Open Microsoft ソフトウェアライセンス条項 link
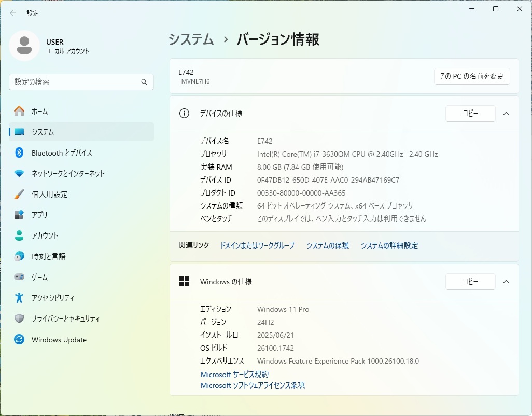 point(253,385)
